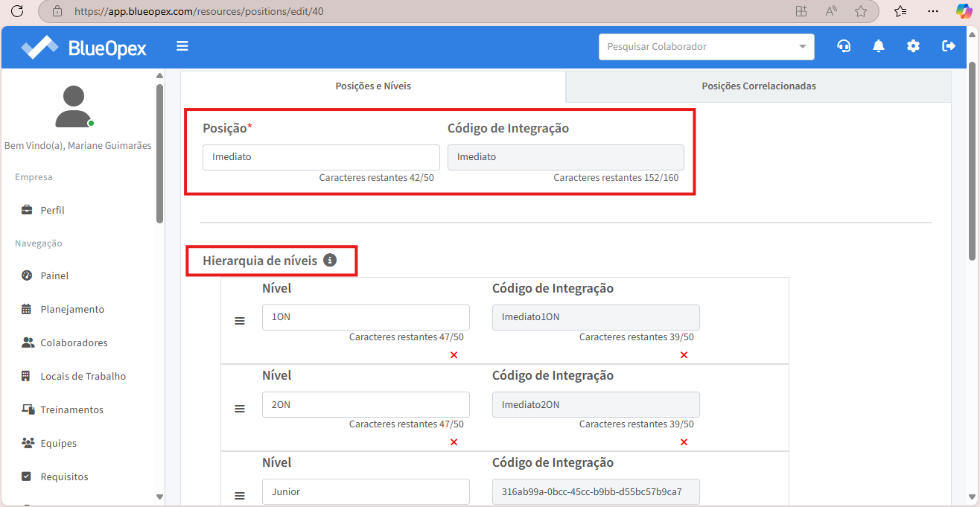Click sidebar scrollbar up arrow

159,76
